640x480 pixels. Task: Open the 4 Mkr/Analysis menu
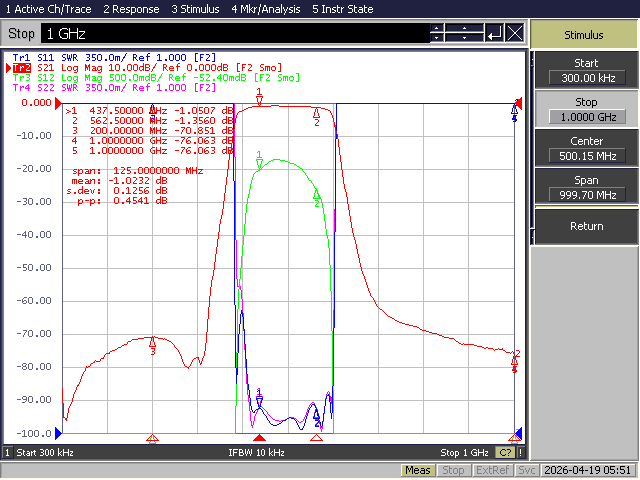click(266, 9)
